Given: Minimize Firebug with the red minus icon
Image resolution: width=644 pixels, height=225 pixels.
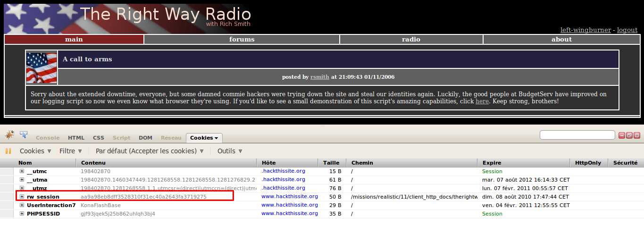Looking at the screenshot, I should 622,135.
